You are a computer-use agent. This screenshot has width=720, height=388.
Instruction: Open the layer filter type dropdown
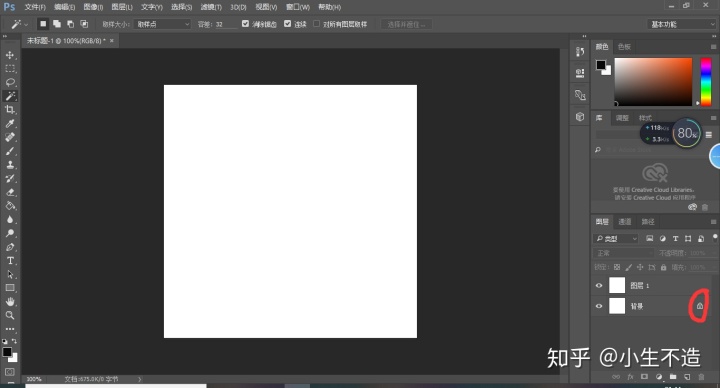616,239
